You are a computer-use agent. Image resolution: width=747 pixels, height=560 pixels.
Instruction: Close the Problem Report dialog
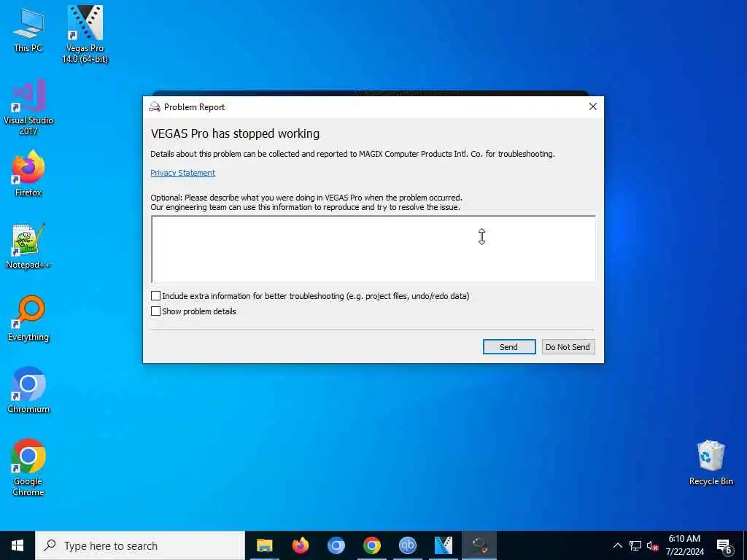(592, 106)
